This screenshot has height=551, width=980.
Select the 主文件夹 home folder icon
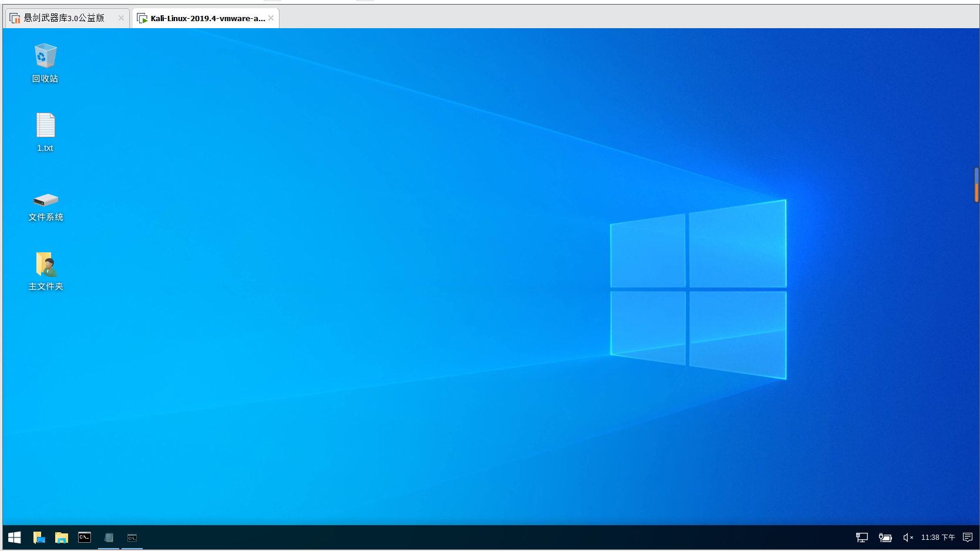tap(46, 271)
